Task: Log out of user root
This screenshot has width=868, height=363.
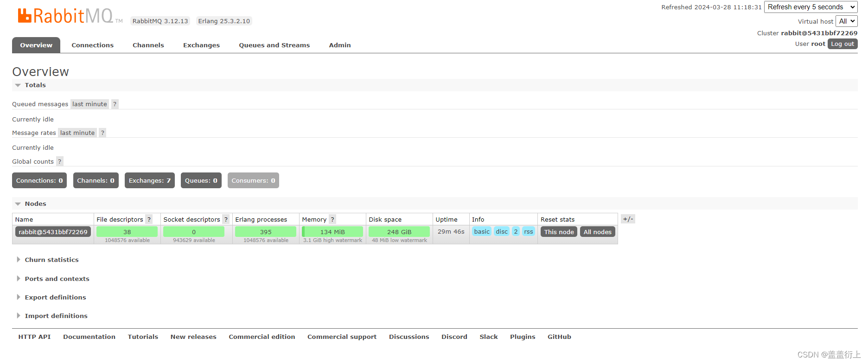Action: [842, 44]
